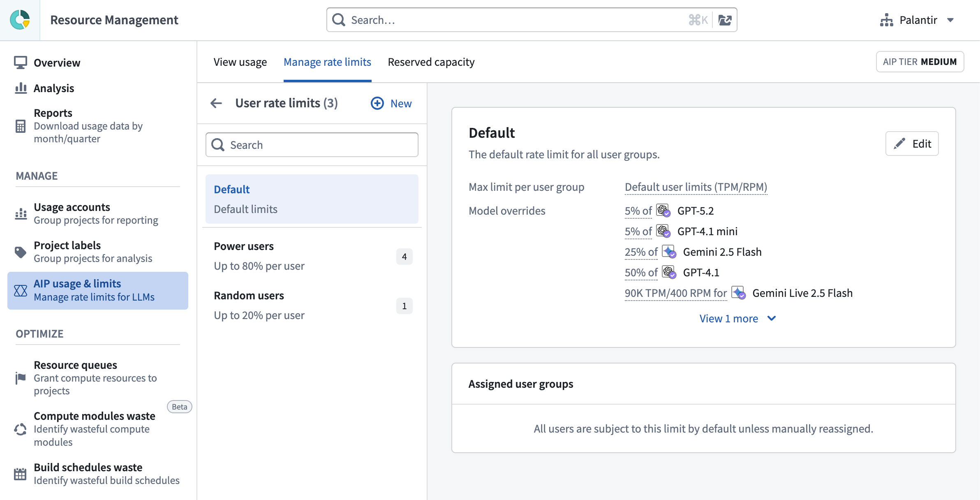Viewport: 980px width, 500px height.
Task: Click the Reports calculator icon
Action: [x=21, y=126]
